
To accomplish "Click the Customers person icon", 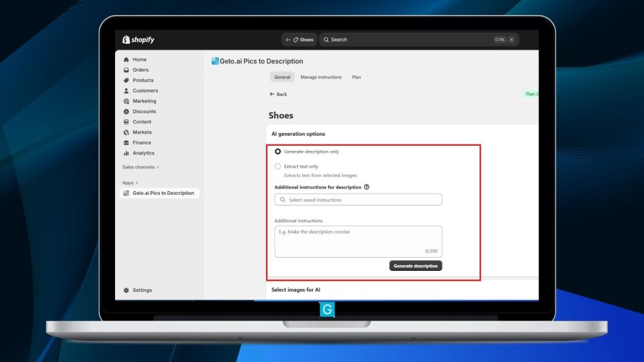I will point(126,90).
